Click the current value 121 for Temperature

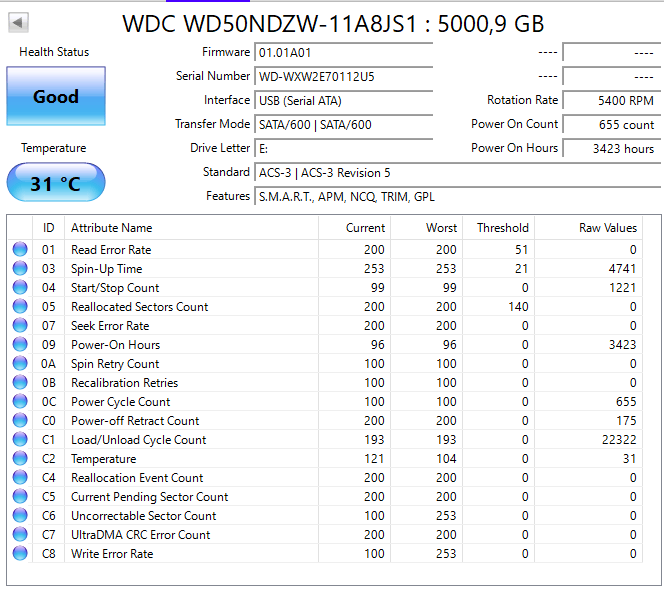(x=374, y=459)
